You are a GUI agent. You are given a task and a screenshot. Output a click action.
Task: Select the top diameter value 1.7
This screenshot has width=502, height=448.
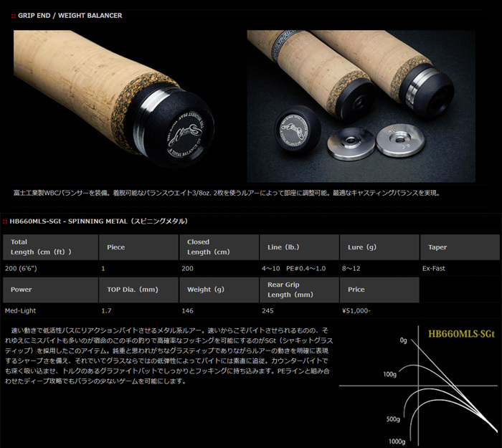(106, 310)
